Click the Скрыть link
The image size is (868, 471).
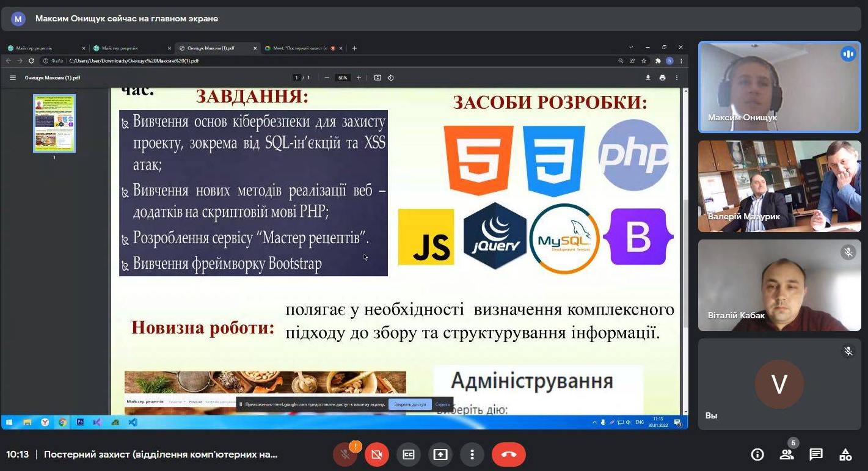pyautogui.click(x=442, y=404)
